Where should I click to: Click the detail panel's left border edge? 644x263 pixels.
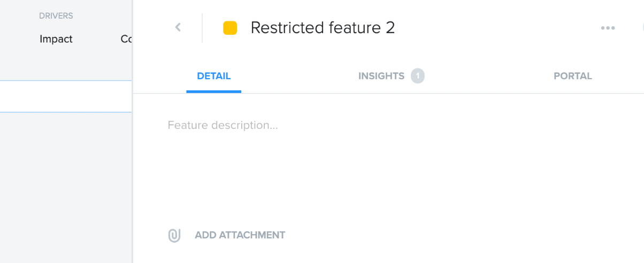[x=133, y=160]
